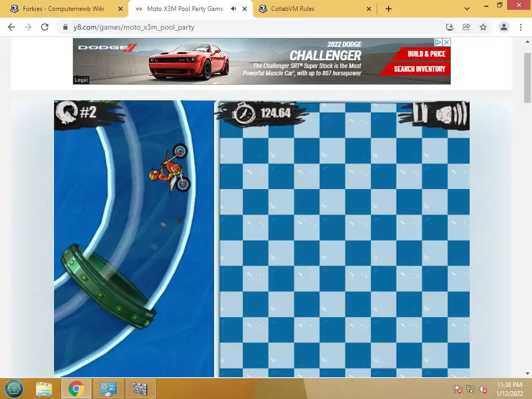Open the Action Center flag tray icon

[458, 389]
